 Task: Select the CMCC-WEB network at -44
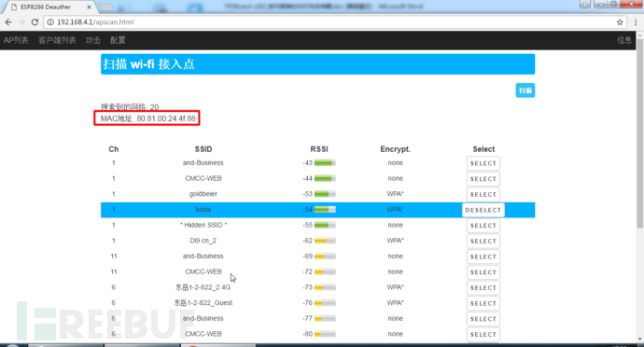click(x=483, y=179)
